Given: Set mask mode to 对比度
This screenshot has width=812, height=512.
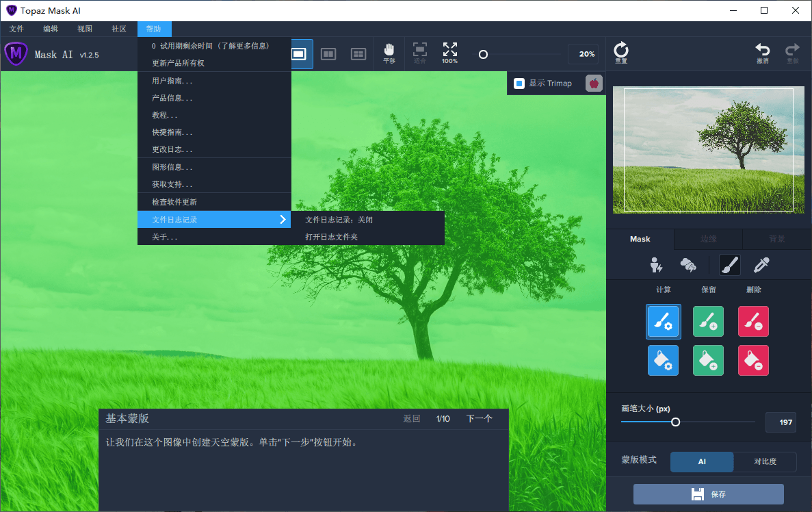Looking at the screenshot, I should click(x=765, y=462).
